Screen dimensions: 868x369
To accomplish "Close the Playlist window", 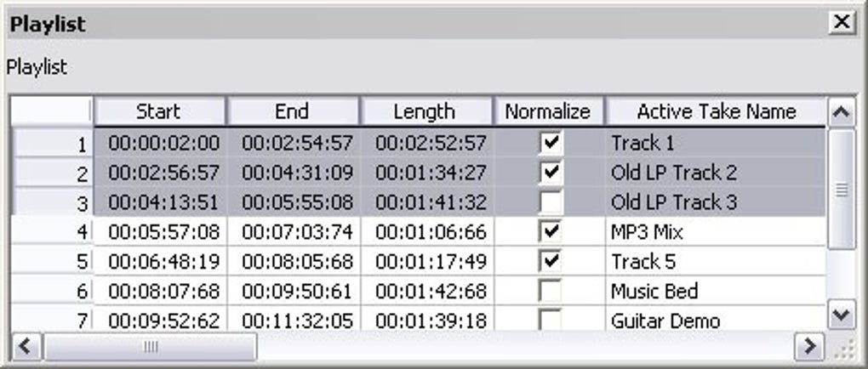I will pyautogui.click(x=842, y=23).
